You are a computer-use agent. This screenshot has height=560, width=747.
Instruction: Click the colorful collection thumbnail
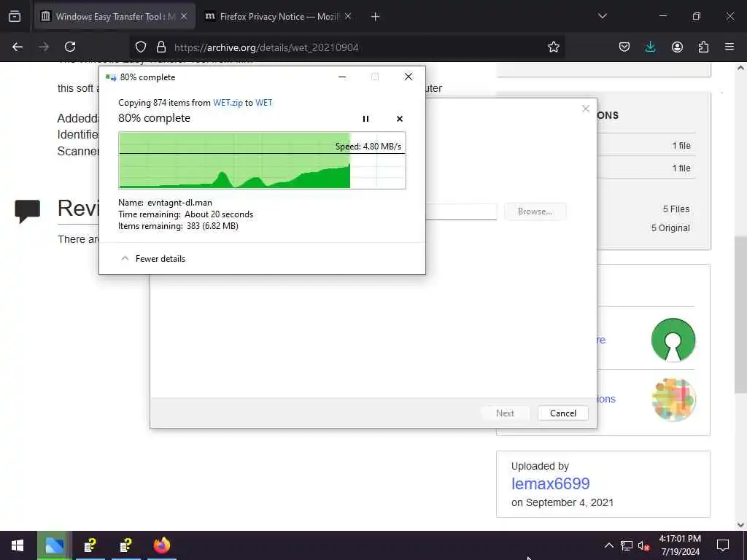click(673, 399)
